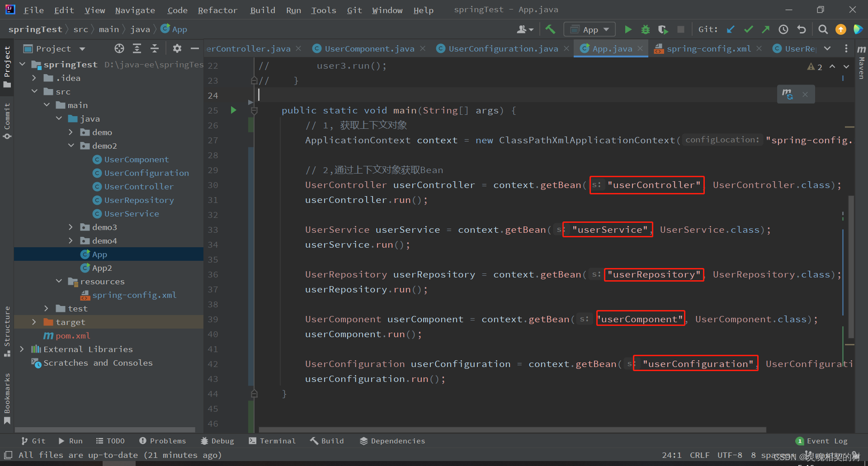Run the App configuration with green play
The image size is (868, 466).
(x=628, y=29)
